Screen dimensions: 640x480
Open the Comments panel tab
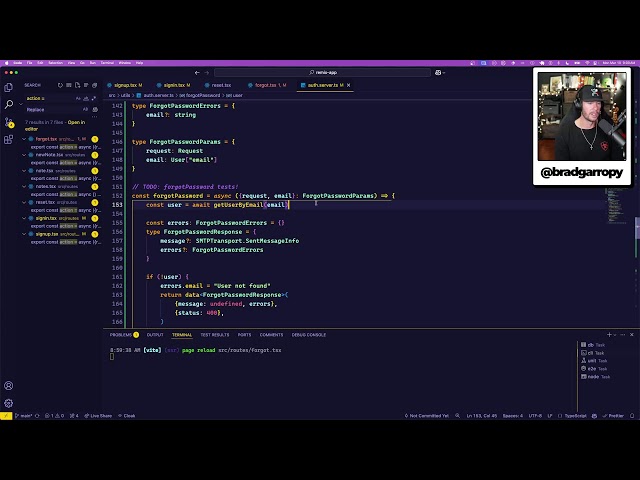271,335
